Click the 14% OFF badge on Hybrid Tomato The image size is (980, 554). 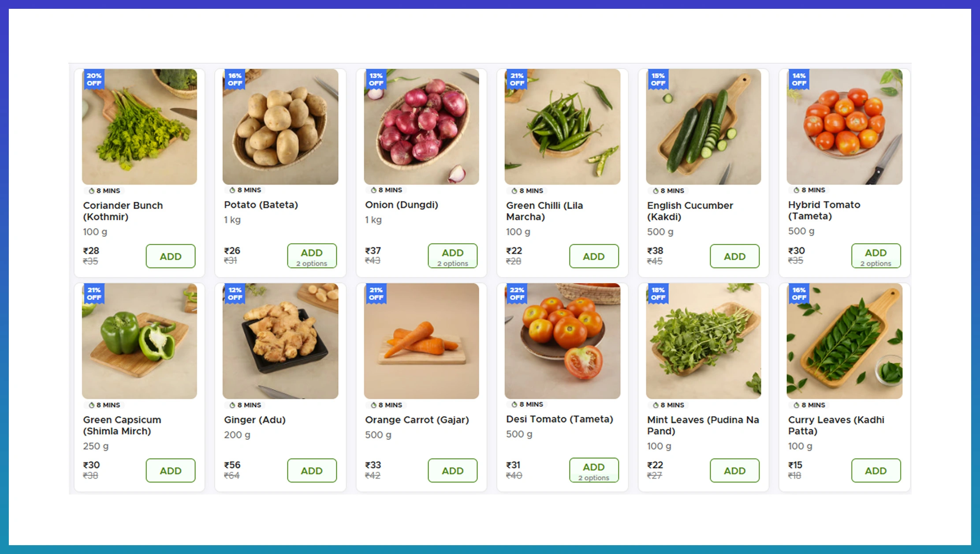[799, 79]
